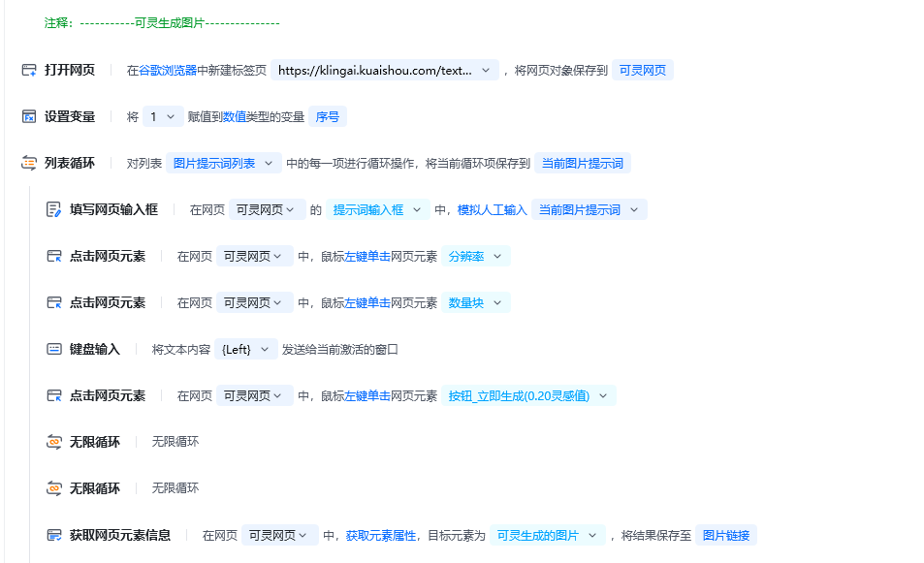Screen dimensions: 924x563
Task: Click the 打开网页 step icon
Action: [29, 69]
